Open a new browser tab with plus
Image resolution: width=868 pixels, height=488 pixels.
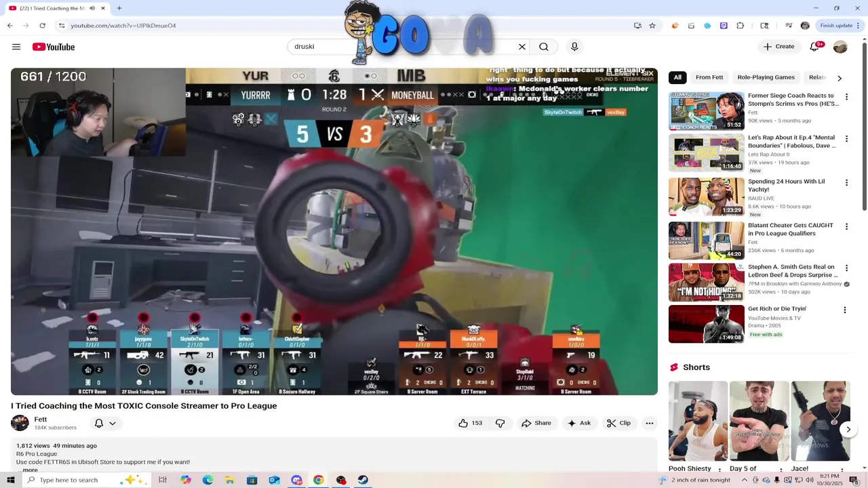coord(119,8)
